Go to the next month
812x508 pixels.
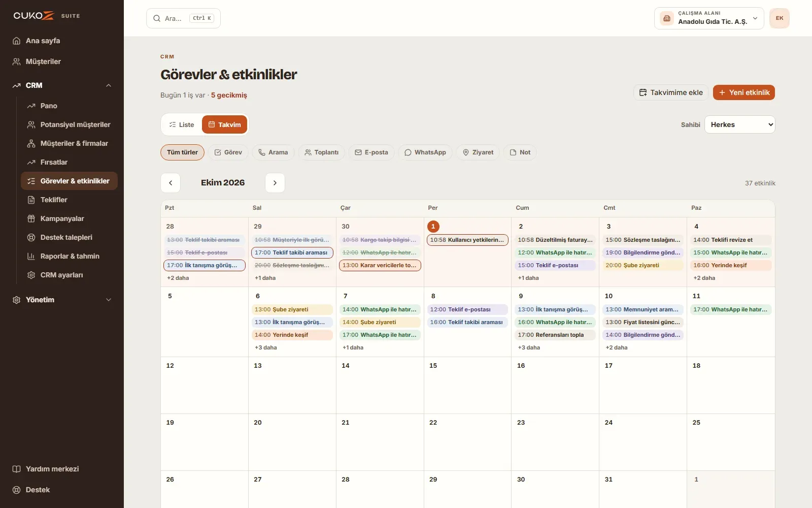point(275,183)
